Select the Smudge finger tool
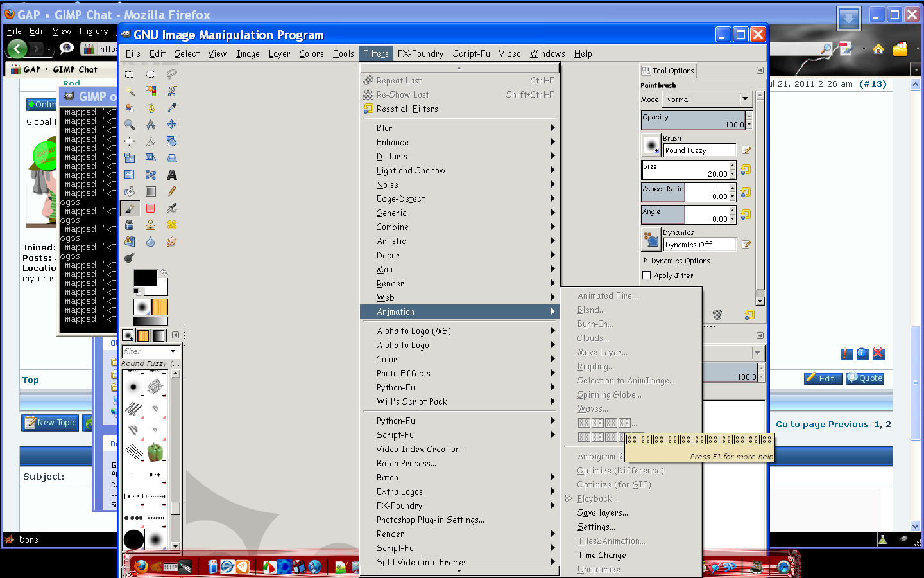924x578 pixels. [x=172, y=241]
